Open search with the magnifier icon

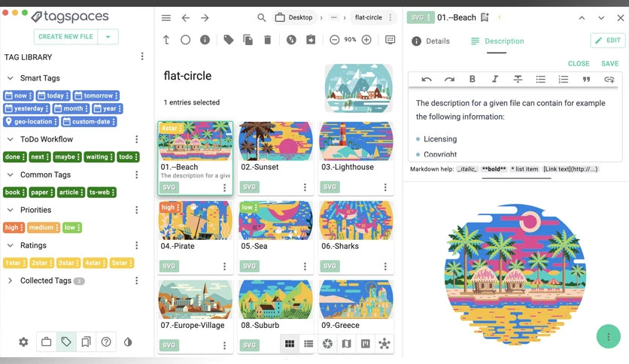[x=262, y=17]
